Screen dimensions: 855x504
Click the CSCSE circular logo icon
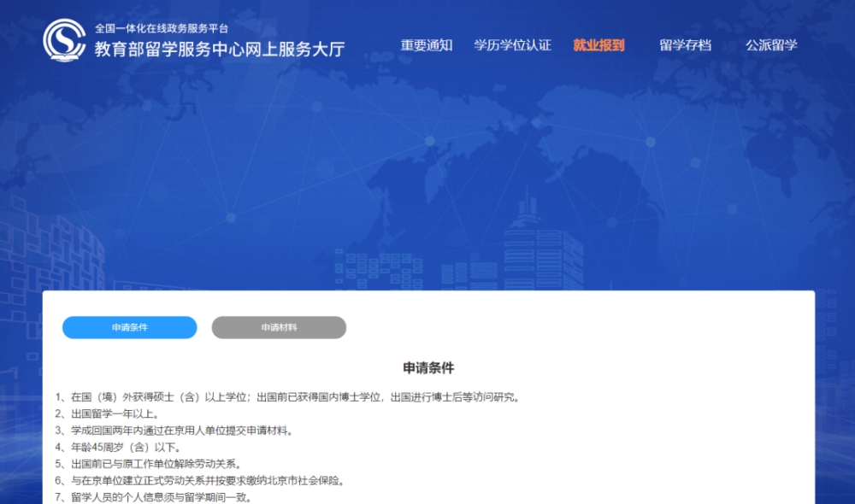64,40
